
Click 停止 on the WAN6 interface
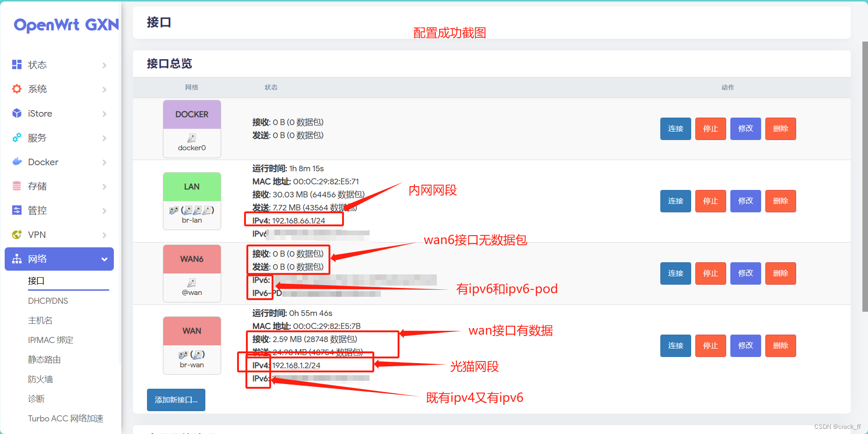click(710, 273)
